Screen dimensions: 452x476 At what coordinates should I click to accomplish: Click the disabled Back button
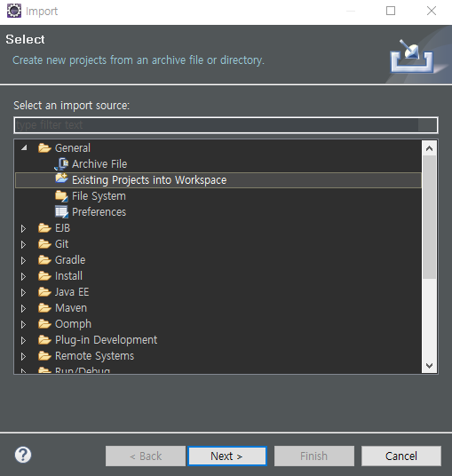pos(146,456)
